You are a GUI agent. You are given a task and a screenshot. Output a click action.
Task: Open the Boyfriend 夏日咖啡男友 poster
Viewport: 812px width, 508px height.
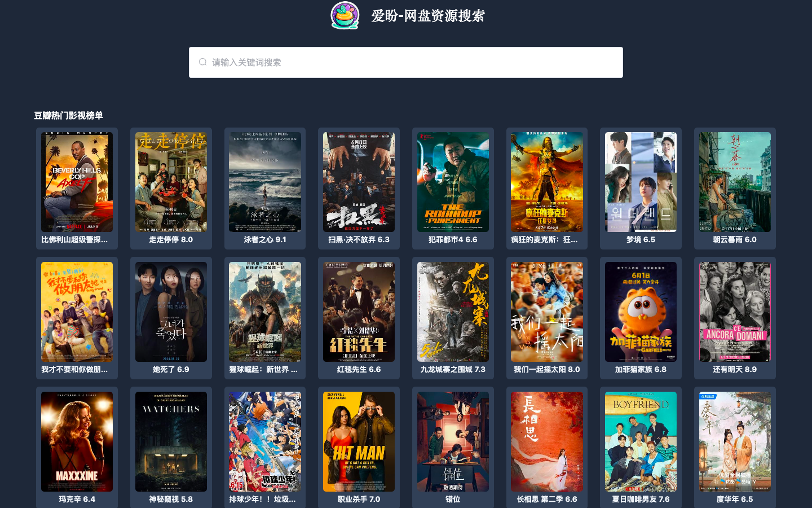click(x=641, y=441)
